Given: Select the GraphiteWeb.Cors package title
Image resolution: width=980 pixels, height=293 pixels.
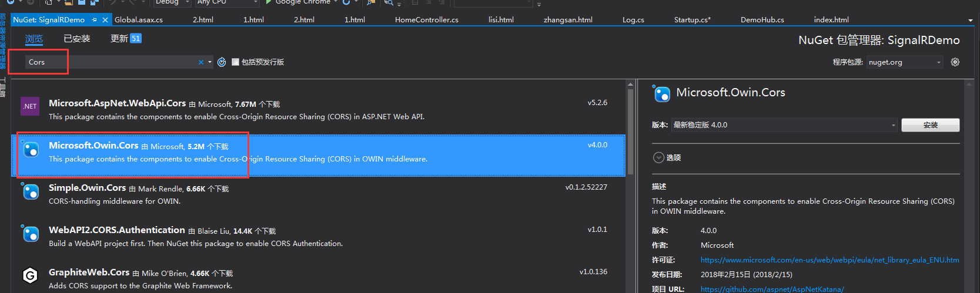Looking at the screenshot, I should coord(89,272).
